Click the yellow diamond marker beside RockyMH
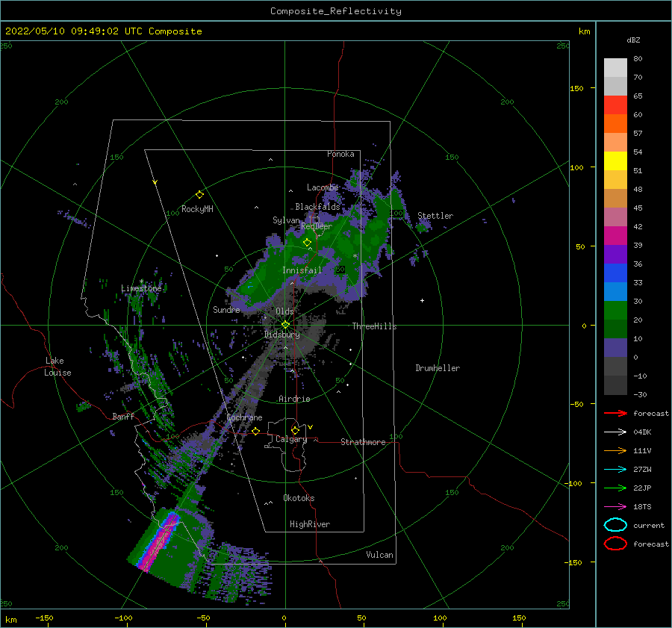672x628 pixels. [199, 195]
